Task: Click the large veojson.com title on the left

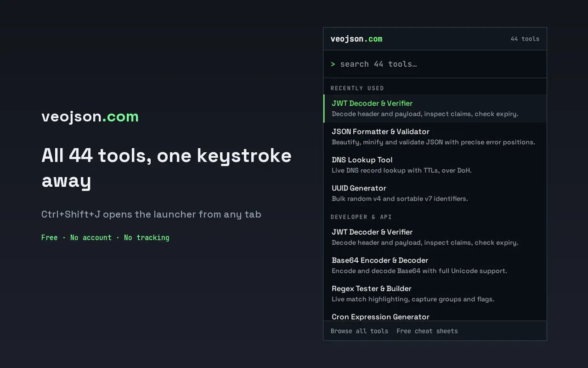Action: coord(90,116)
